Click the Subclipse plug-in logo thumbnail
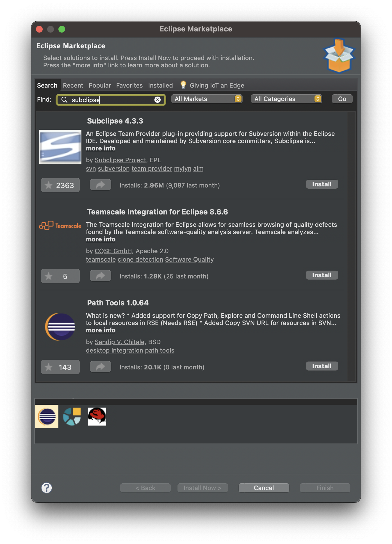Viewport: 392px width, 544px height. pyautogui.click(x=60, y=147)
